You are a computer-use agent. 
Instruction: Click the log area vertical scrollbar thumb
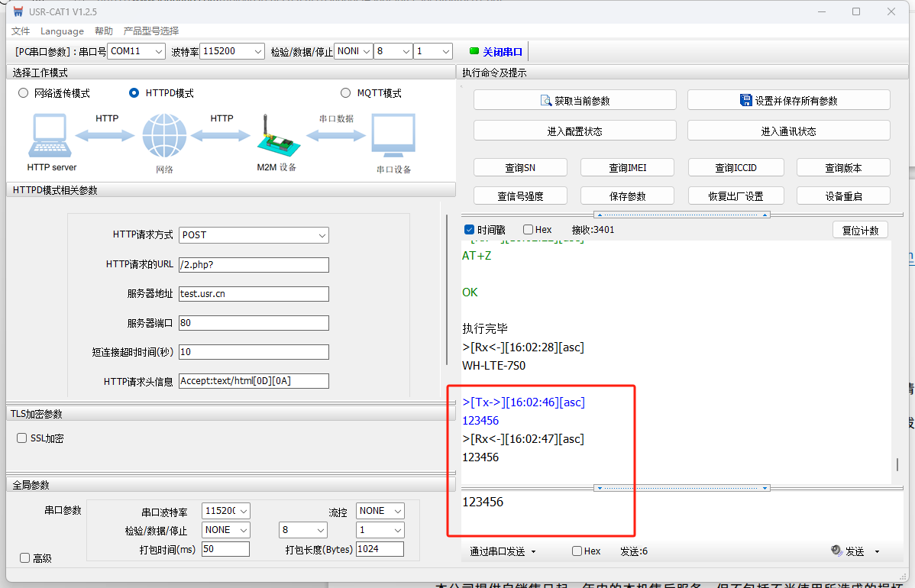pyautogui.click(x=897, y=464)
